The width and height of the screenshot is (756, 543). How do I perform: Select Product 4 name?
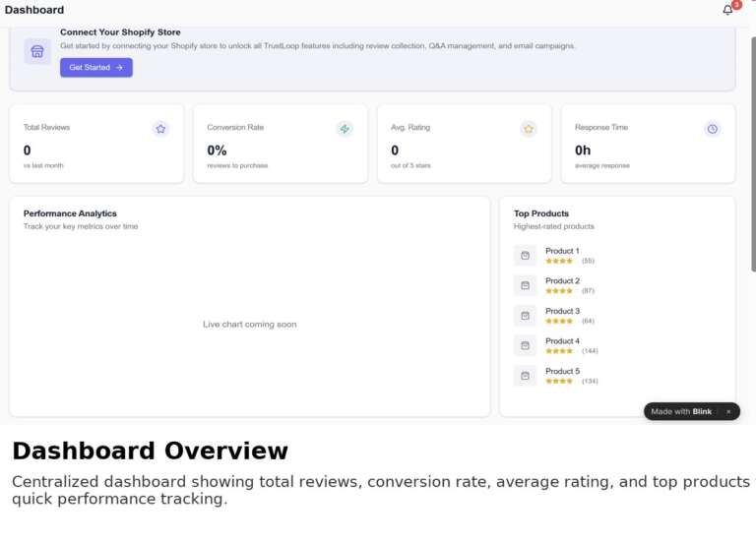pos(562,340)
